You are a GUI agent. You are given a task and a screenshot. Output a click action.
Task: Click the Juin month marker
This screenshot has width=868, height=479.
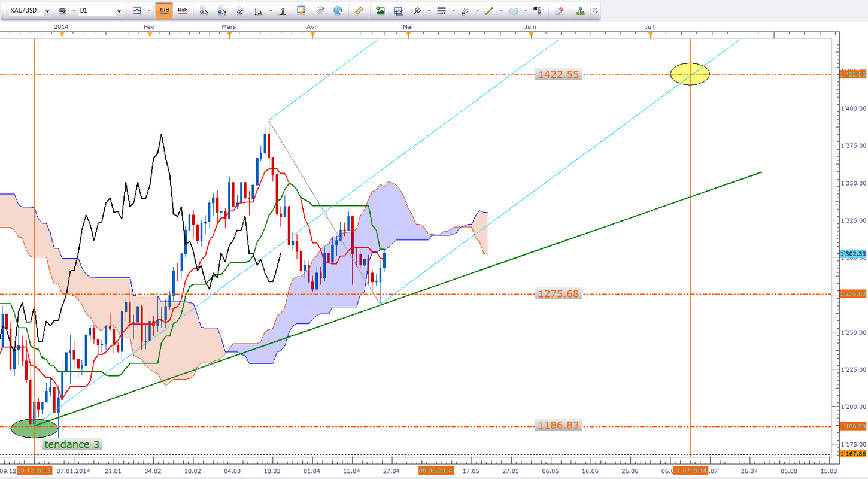click(x=530, y=26)
